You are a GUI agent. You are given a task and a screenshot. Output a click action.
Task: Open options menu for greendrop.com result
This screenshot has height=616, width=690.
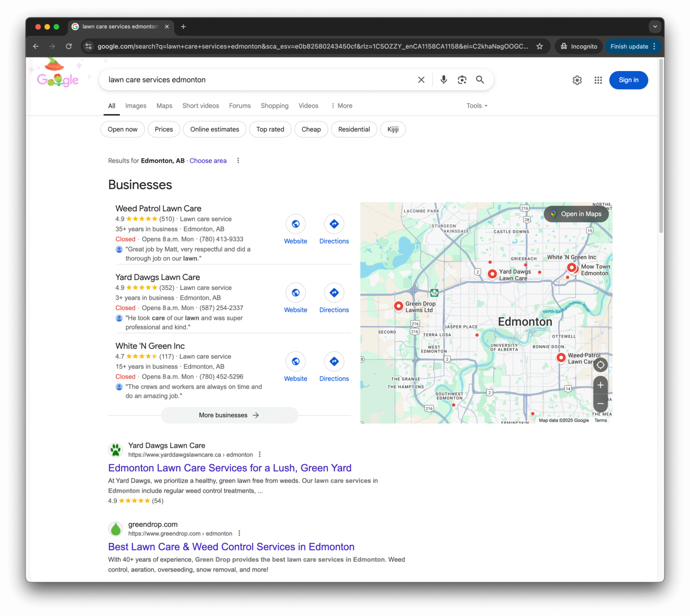(x=239, y=533)
